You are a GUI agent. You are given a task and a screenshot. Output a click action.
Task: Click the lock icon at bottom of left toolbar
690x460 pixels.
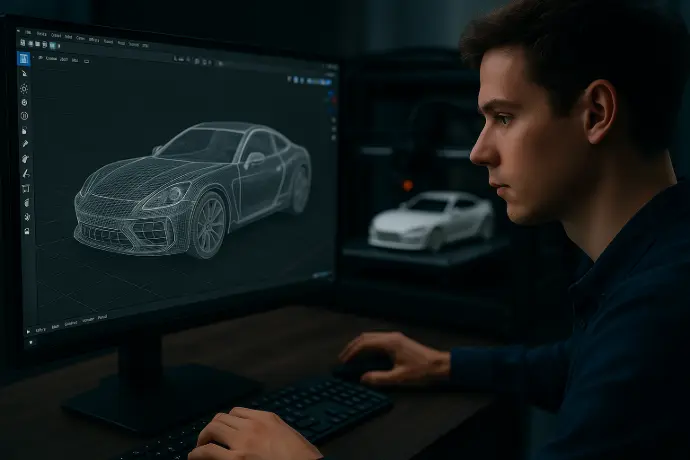[x=26, y=231]
